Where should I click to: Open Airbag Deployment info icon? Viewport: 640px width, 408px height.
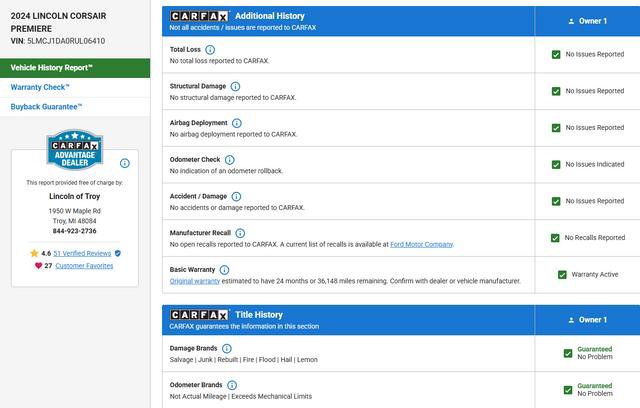(237, 123)
